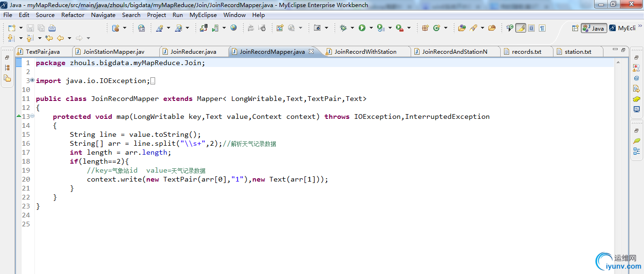Click Next Annotation arrow icon

[x=11, y=38]
